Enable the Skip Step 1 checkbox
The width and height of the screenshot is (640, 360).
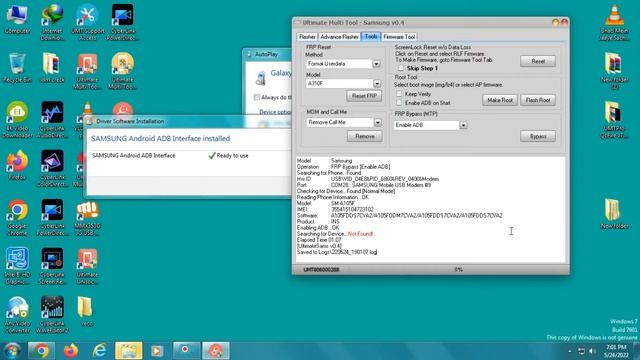click(400, 68)
